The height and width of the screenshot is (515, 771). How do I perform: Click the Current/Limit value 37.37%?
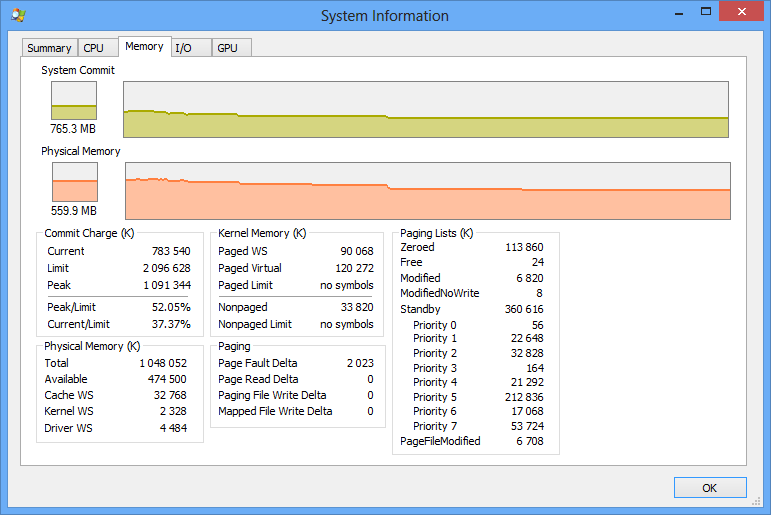click(x=171, y=324)
